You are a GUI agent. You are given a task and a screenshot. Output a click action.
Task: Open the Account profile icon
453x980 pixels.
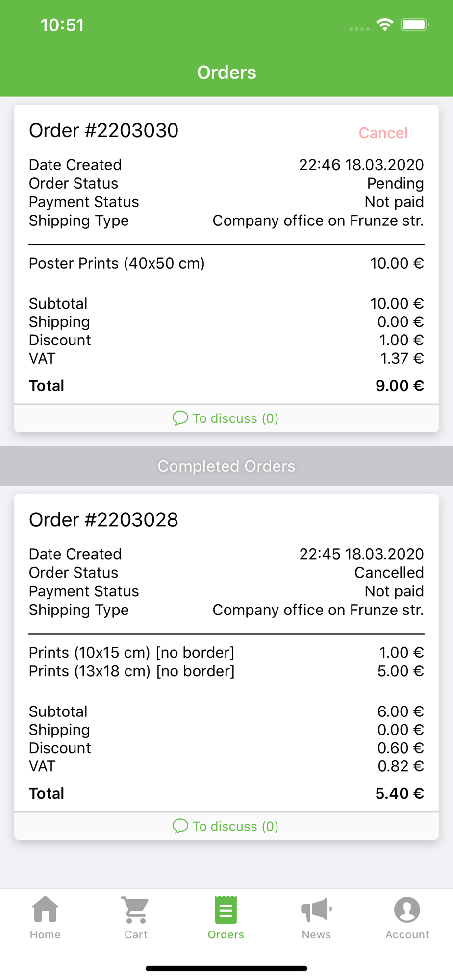click(407, 909)
